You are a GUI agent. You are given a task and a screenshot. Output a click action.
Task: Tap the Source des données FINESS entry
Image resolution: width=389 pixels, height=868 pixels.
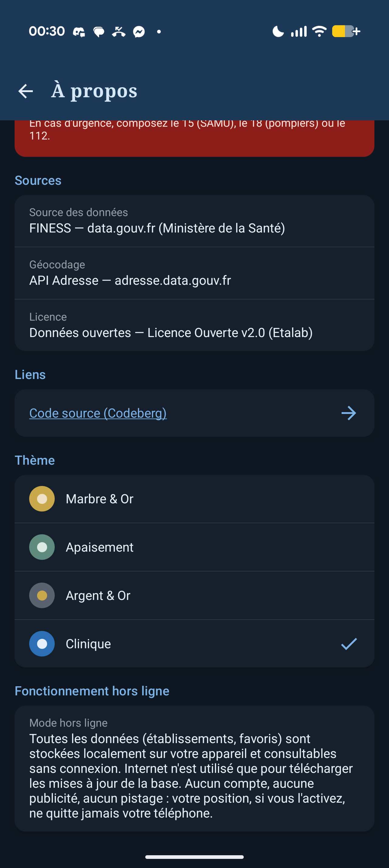pos(194,221)
